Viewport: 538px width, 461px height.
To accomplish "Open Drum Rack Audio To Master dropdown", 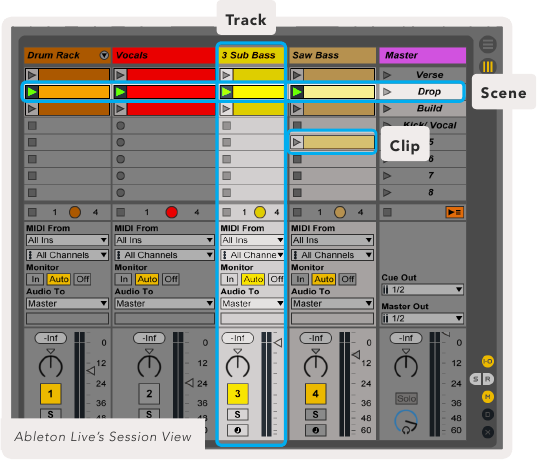I will [x=67, y=304].
